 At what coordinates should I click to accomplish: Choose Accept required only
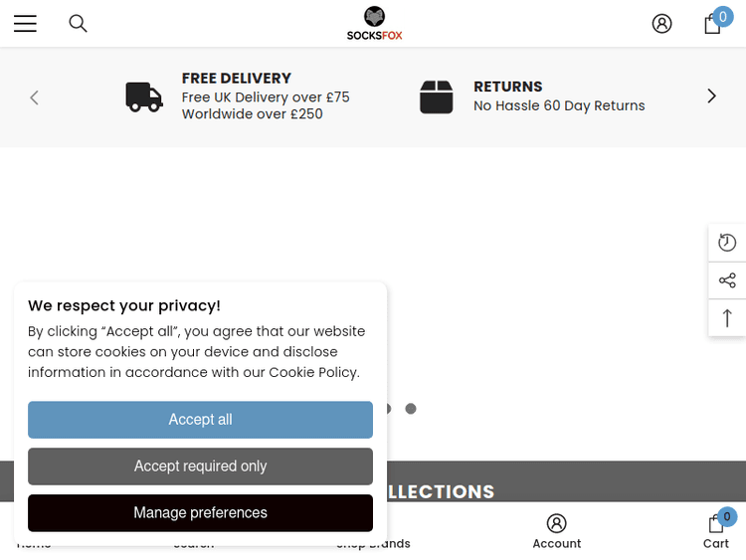click(200, 467)
